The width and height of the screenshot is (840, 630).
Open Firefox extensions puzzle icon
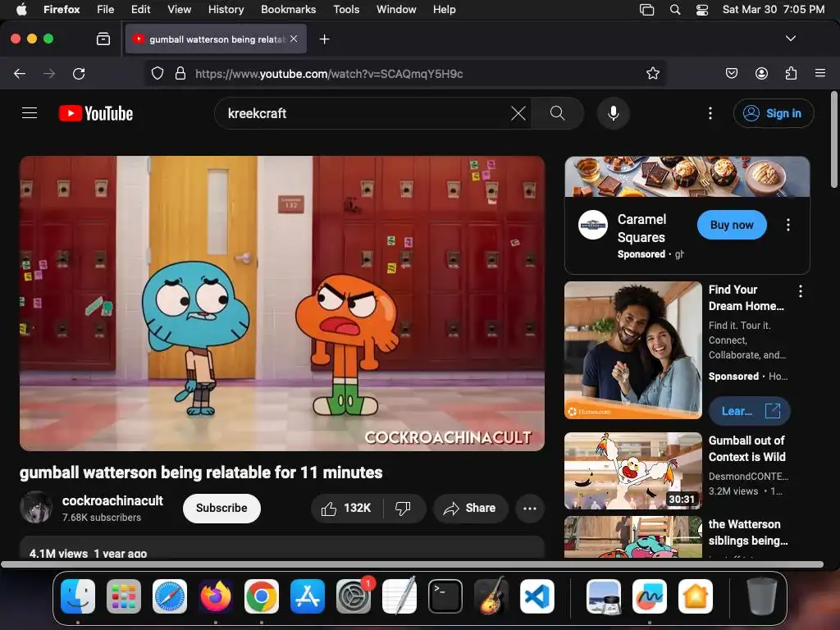(791, 73)
